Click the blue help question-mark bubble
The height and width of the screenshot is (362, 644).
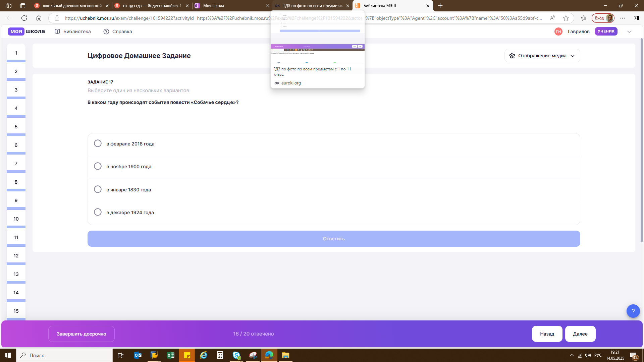pyautogui.click(x=633, y=311)
